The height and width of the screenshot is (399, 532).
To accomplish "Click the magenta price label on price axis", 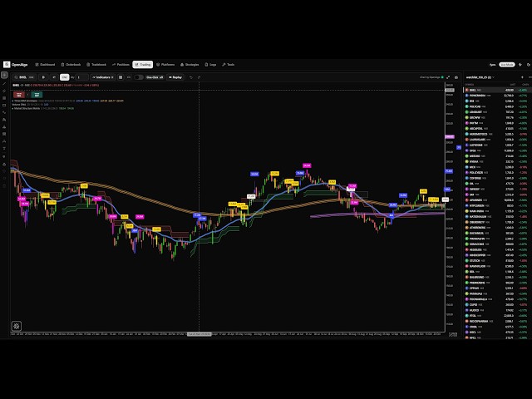I will tap(450, 136).
